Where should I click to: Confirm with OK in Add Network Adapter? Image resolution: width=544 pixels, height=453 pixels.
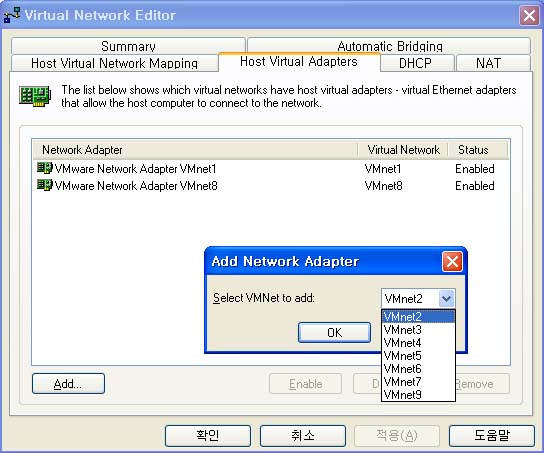334,332
